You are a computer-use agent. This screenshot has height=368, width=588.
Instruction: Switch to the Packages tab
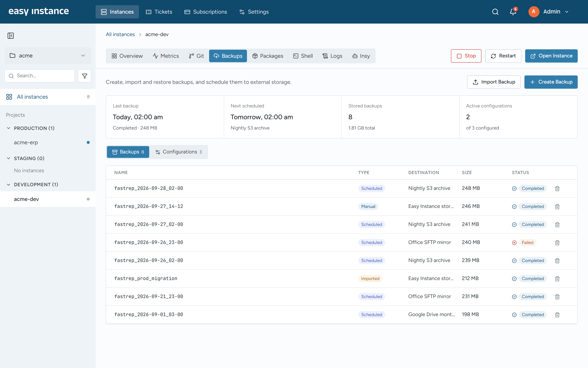(x=268, y=56)
